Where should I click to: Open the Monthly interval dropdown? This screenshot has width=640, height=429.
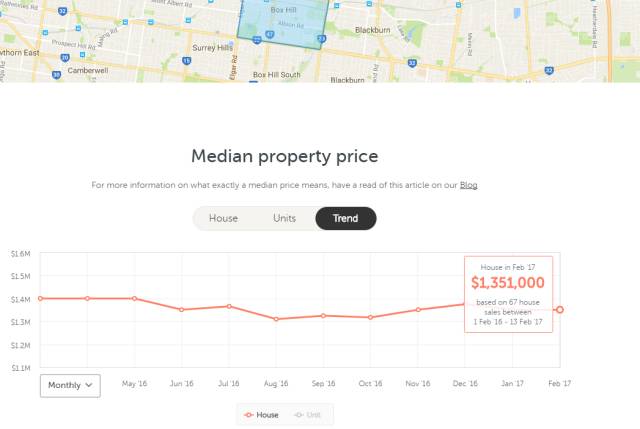click(x=70, y=385)
